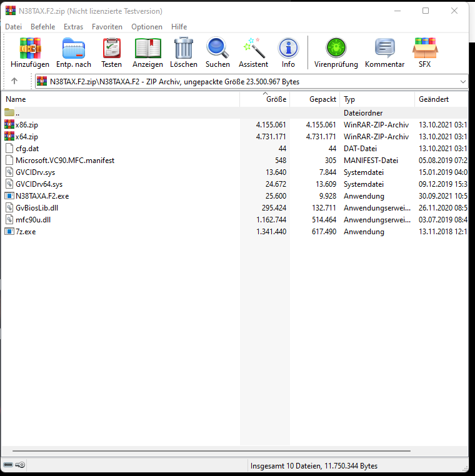Select Microsoft.VC90.MFC.manifest file name
The image size is (475, 476).
click(65, 161)
